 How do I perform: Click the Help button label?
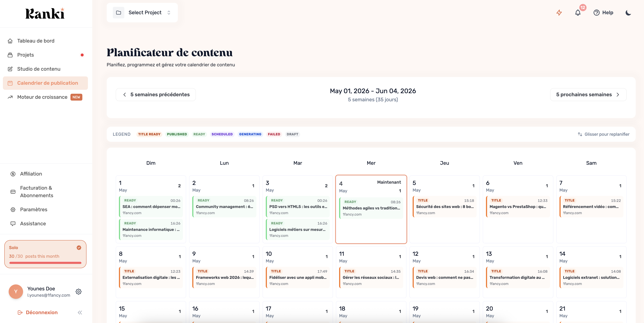(607, 12)
